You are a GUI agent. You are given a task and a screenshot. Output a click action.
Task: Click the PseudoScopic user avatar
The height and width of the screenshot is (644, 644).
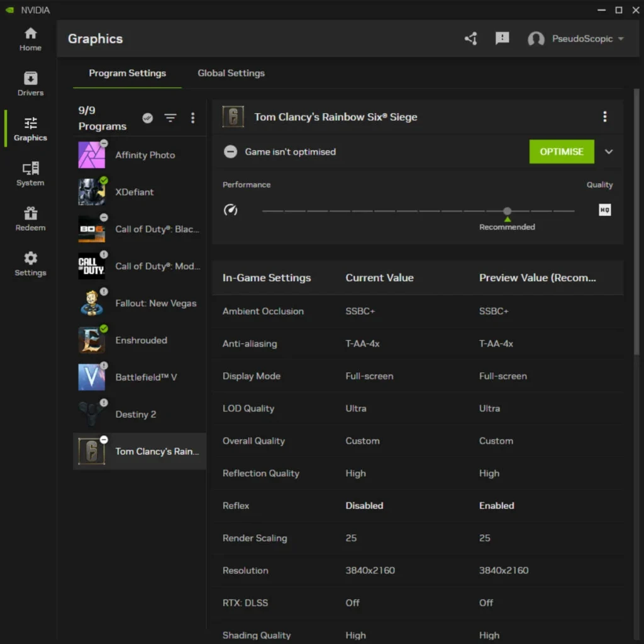tap(536, 38)
